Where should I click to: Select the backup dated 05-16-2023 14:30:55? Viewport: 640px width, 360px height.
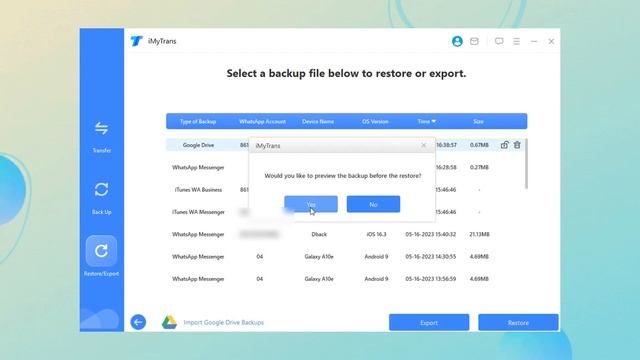345,257
